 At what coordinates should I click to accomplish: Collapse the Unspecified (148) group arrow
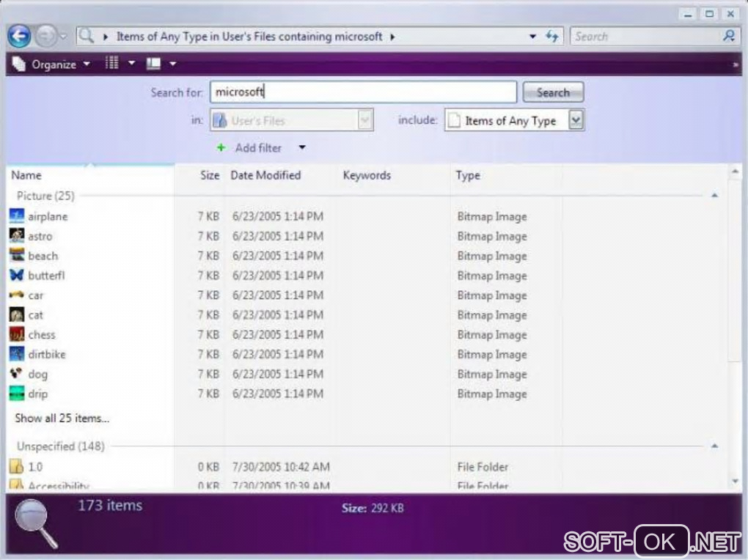[714, 446]
